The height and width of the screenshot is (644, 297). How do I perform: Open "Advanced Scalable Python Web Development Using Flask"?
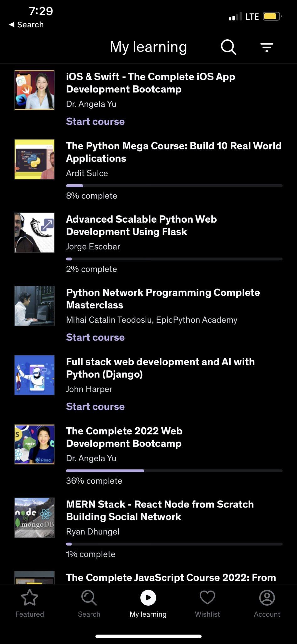click(141, 225)
